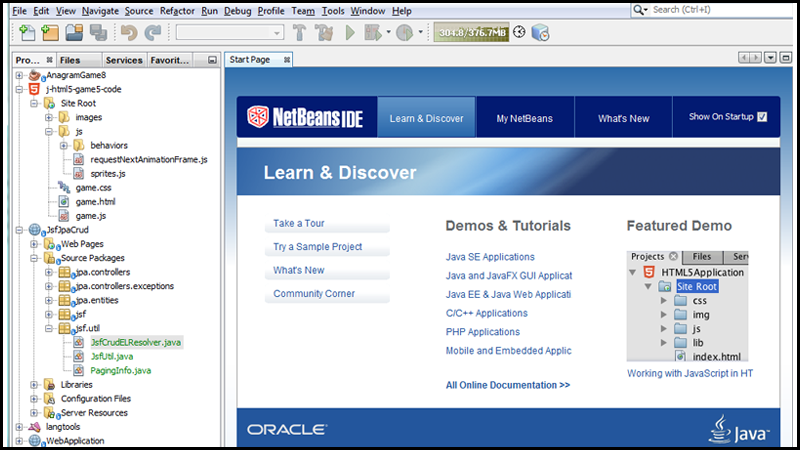Minimize the Projects window panel
Screen dimensions: 800x450
(x=212, y=60)
